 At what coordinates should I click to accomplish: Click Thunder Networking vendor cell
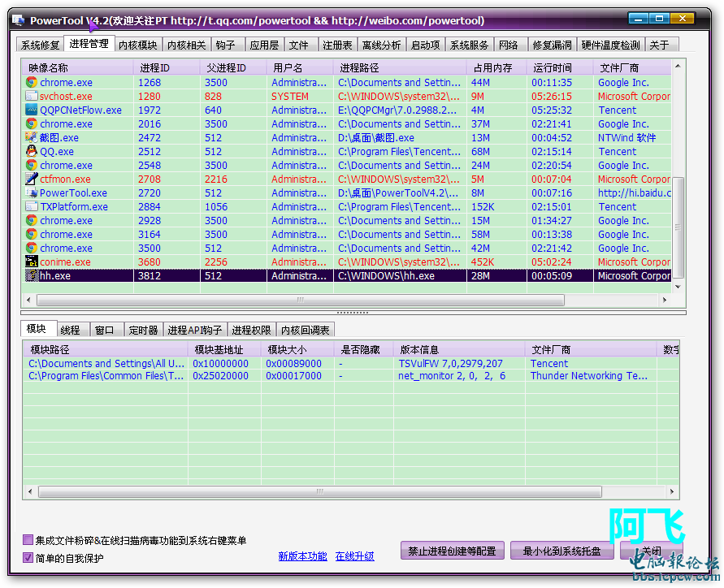point(589,376)
